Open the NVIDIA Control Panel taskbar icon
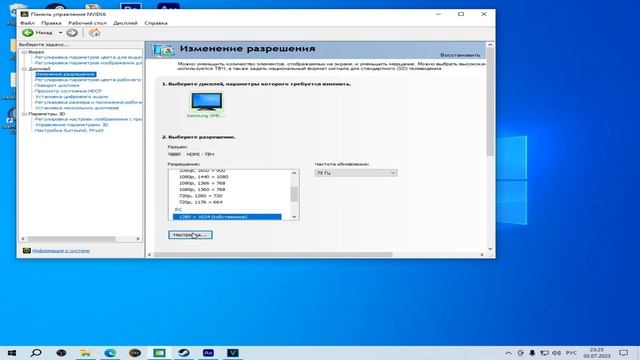 pos(159,353)
